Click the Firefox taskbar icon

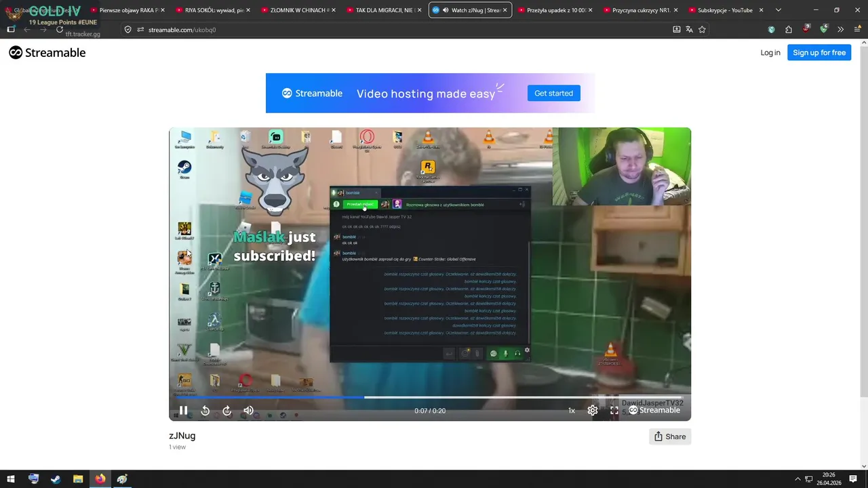point(100,479)
